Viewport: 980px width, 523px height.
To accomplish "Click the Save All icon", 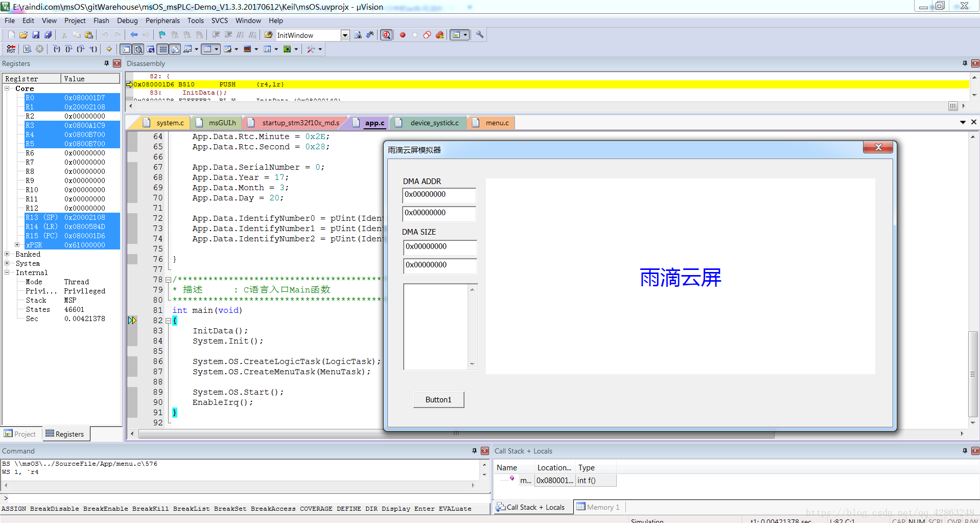I will tap(48, 35).
